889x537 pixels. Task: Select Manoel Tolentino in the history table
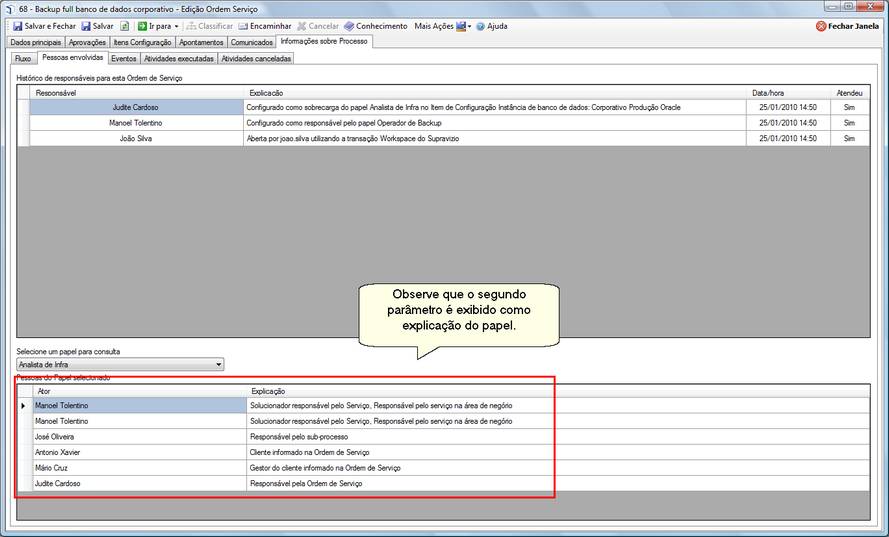(x=136, y=123)
